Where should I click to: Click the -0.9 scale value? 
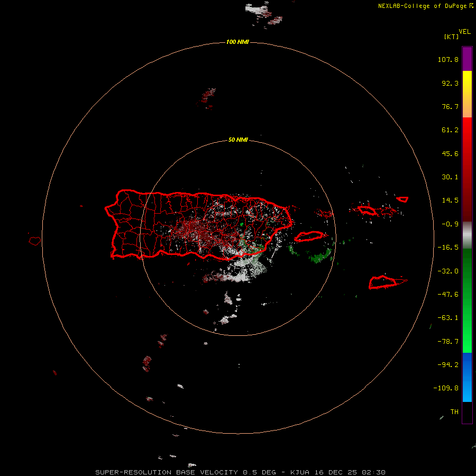coord(450,224)
